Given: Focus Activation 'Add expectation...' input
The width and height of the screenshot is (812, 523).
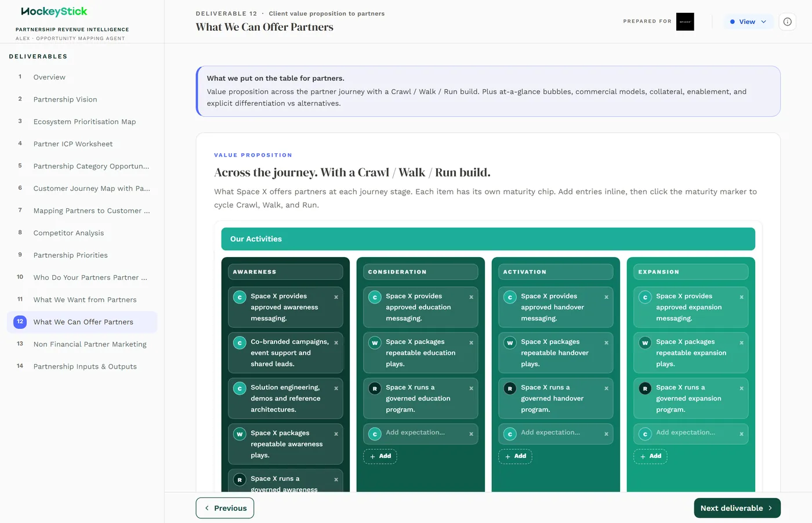Looking at the screenshot, I should (560, 432).
